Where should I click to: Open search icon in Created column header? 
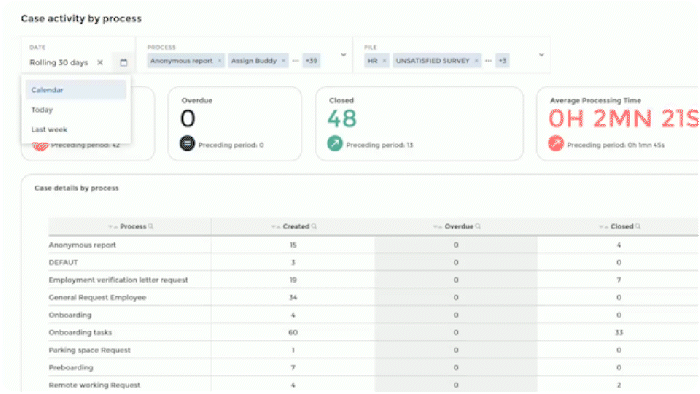(x=314, y=226)
